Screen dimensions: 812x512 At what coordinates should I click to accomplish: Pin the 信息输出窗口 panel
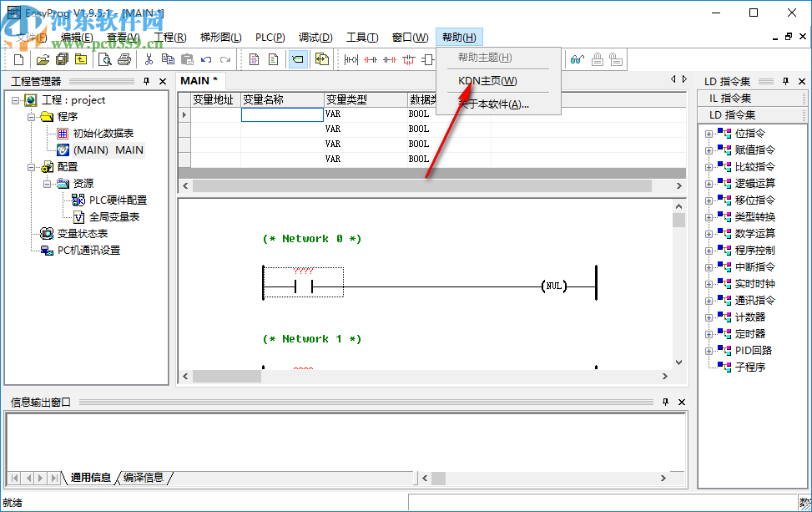click(665, 402)
